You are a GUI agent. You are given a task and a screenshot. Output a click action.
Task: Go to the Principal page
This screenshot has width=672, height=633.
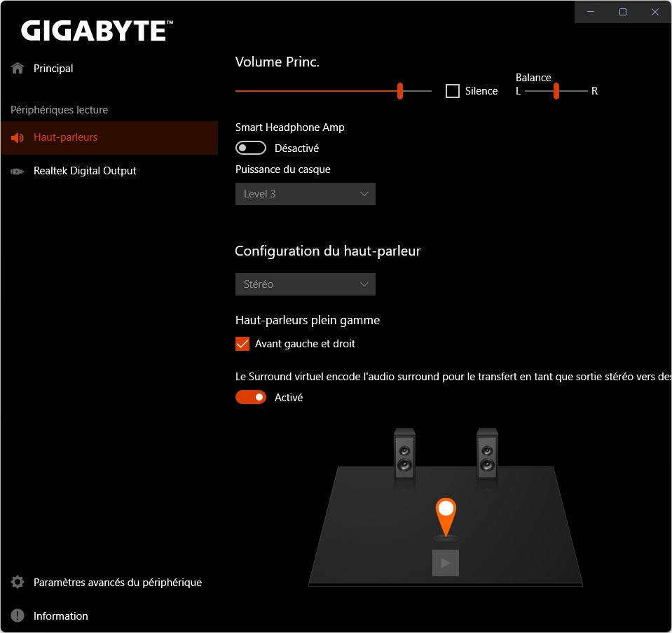[x=53, y=69]
